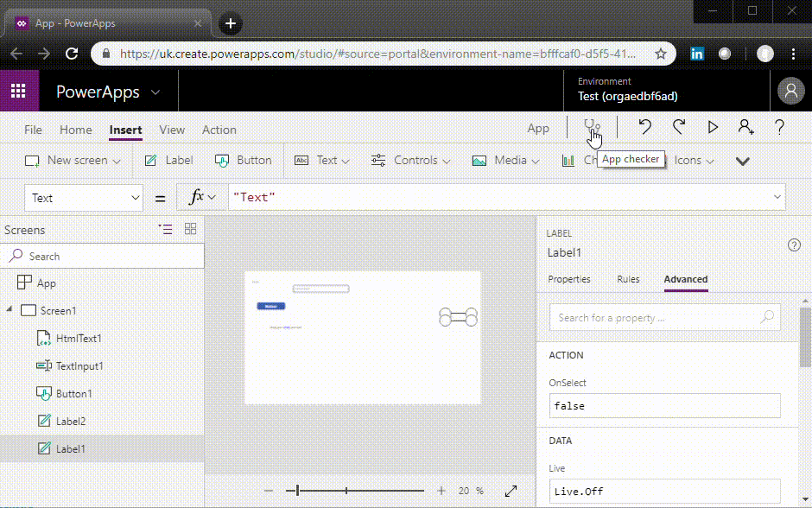Click the search magnifier in Screens panel
Image resolution: width=812 pixels, height=508 pixels.
tap(16, 256)
